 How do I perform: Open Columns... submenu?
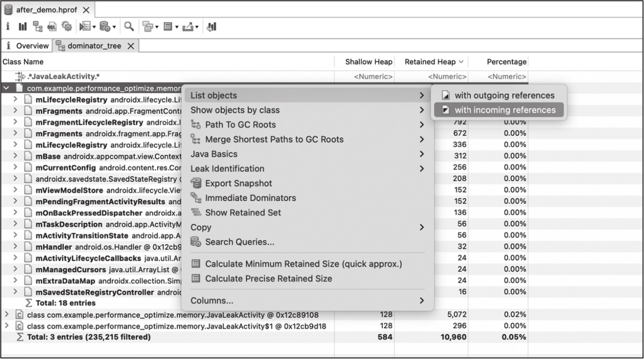tap(307, 301)
